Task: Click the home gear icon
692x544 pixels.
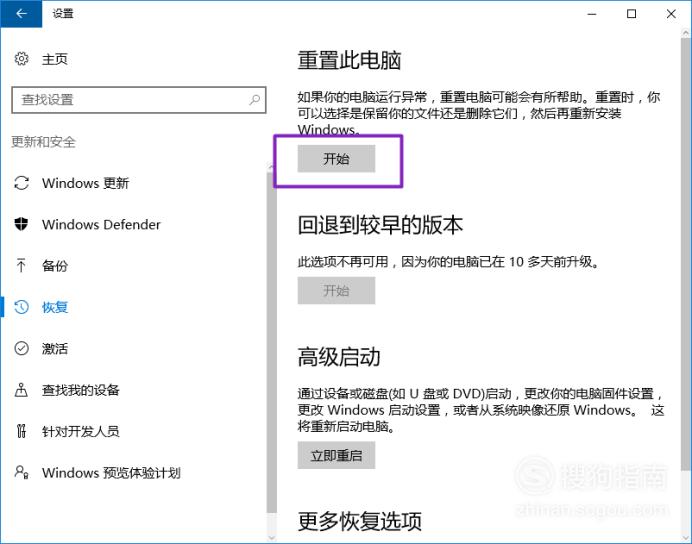Action: point(22,58)
